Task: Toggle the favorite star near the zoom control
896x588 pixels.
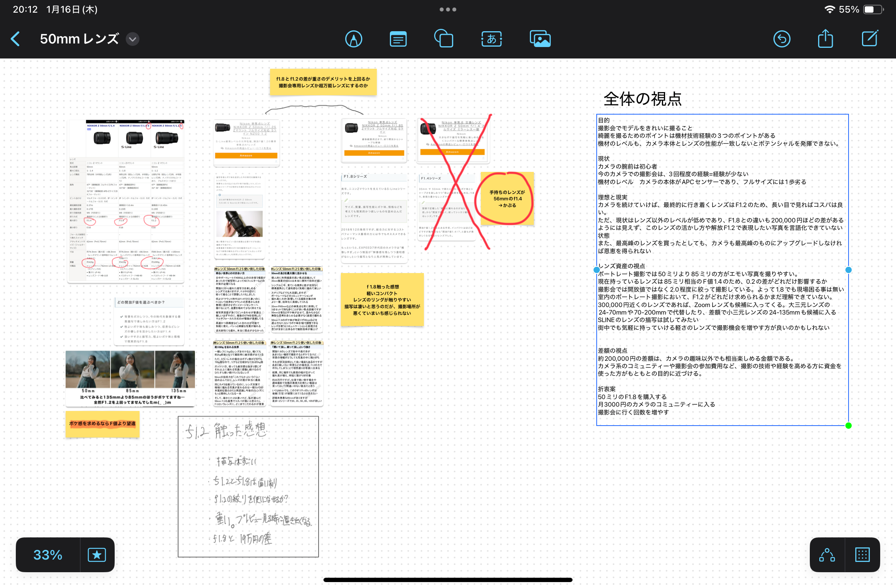Action: tap(96, 555)
